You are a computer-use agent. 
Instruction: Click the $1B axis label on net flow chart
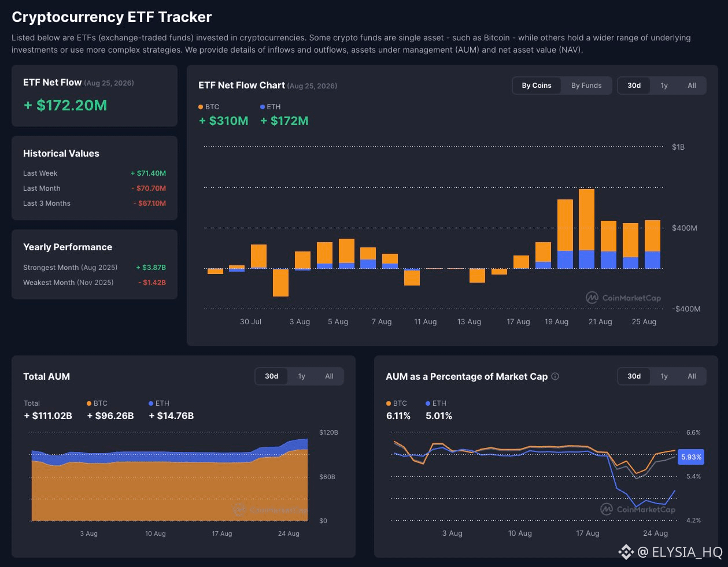[x=678, y=147]
